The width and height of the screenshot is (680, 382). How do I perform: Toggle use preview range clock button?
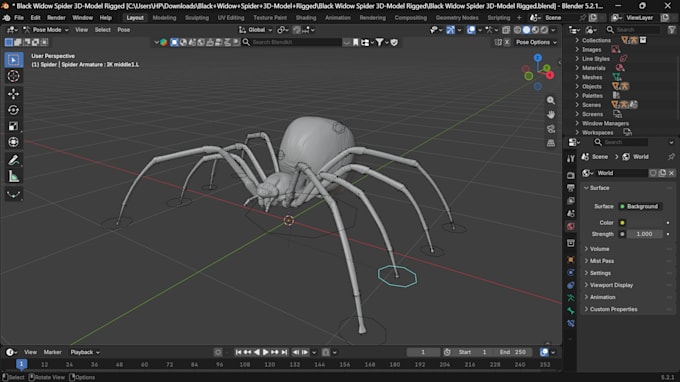click(x=447, y=352)
